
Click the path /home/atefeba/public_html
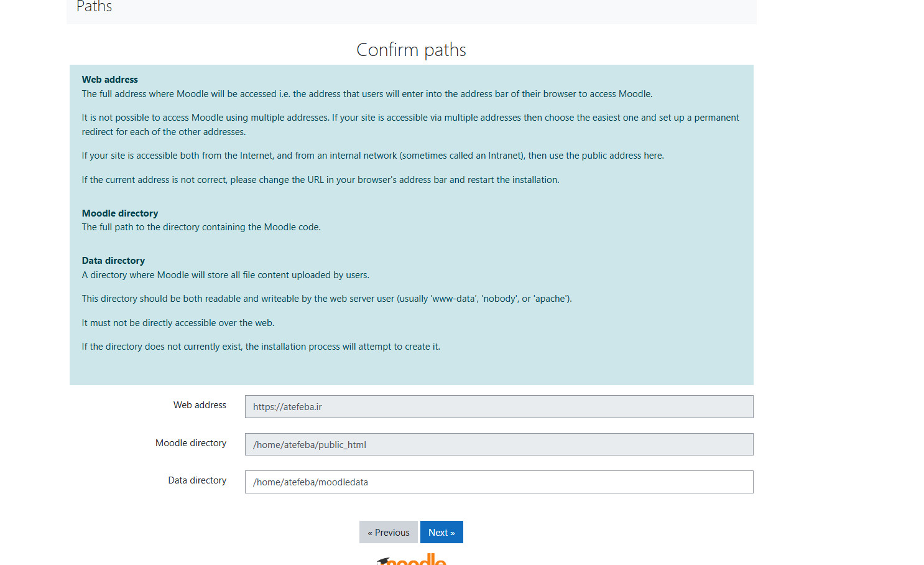(310, 444)
